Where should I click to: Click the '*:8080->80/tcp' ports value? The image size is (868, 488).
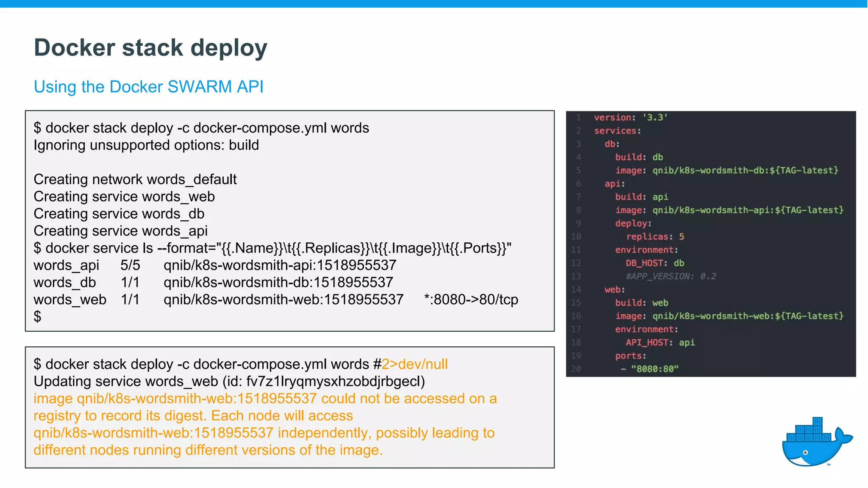pyautogui.click(x=471, y=299)
